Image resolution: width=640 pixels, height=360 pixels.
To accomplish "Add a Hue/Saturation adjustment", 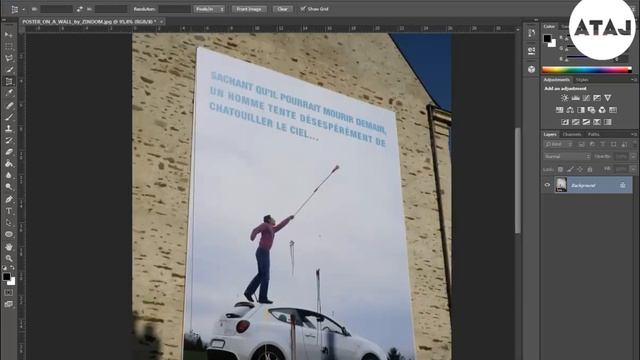I will pos(560,110).
